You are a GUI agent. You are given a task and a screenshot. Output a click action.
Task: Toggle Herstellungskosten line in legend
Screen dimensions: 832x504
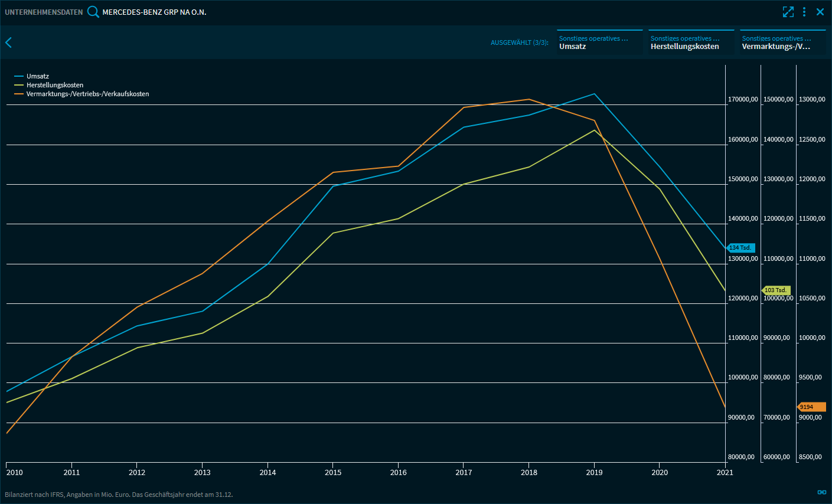[54, 85]
